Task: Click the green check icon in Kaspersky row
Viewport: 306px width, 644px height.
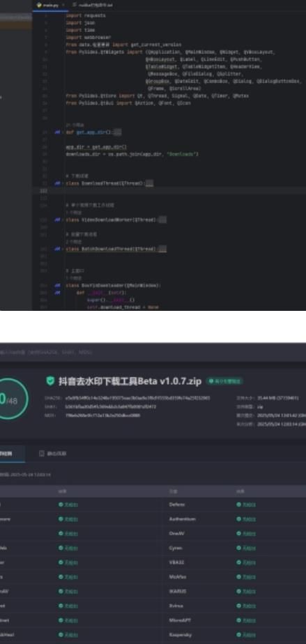Action: [x=238, y=634]
